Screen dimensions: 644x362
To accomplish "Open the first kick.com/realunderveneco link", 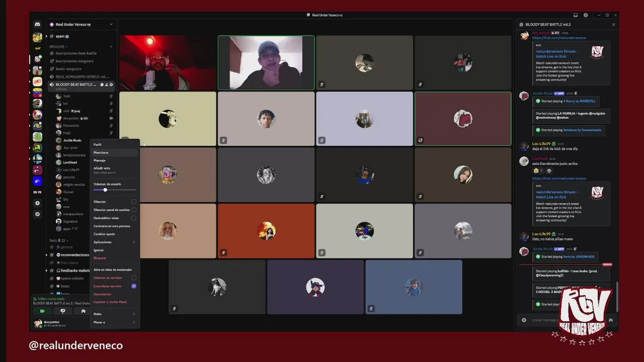I will [x=559, y=38].
